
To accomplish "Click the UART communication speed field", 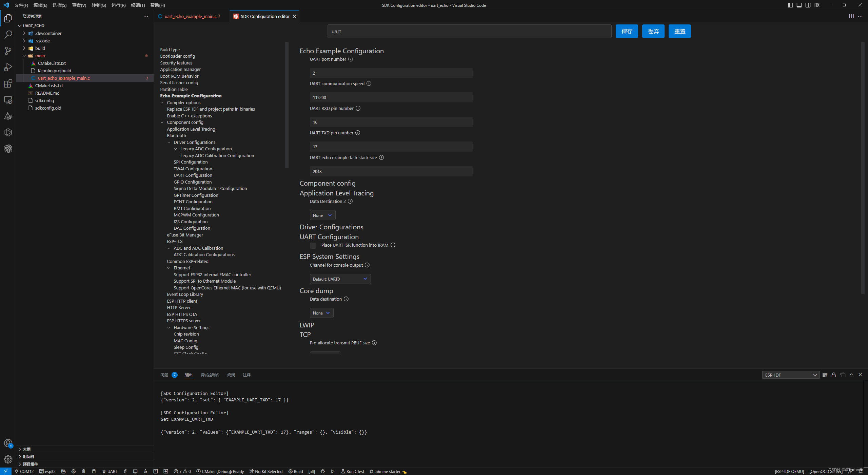I will pos(391,97).
